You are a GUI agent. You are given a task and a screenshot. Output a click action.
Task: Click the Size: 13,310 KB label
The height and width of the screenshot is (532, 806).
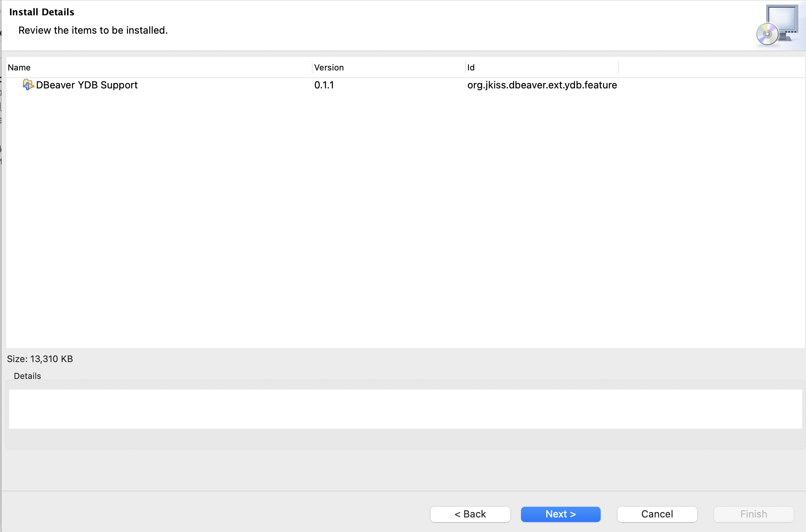coord(40,359)
